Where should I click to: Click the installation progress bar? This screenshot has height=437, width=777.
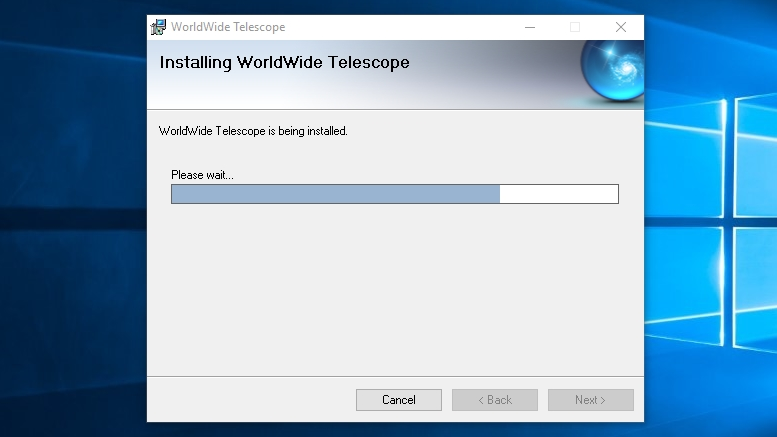(395, 194)
